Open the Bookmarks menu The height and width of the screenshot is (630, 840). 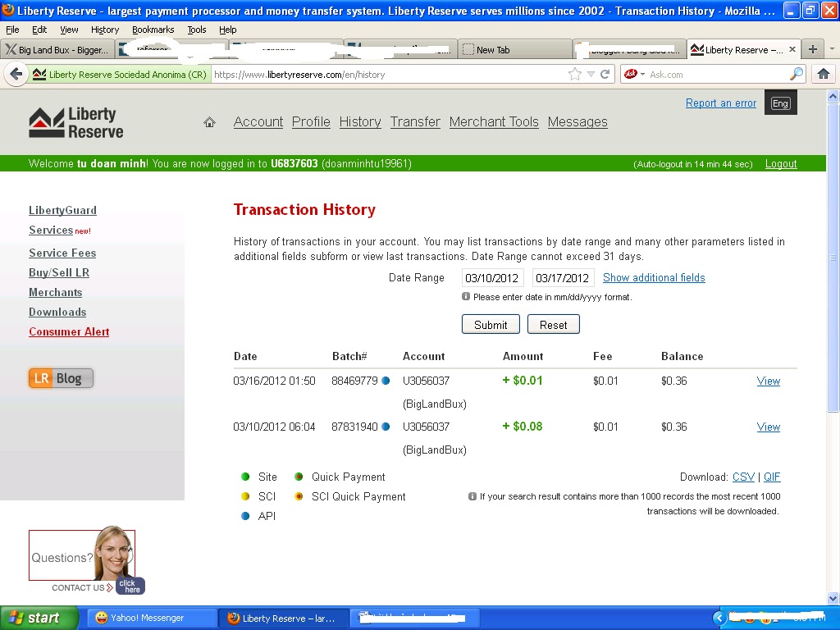153,30
